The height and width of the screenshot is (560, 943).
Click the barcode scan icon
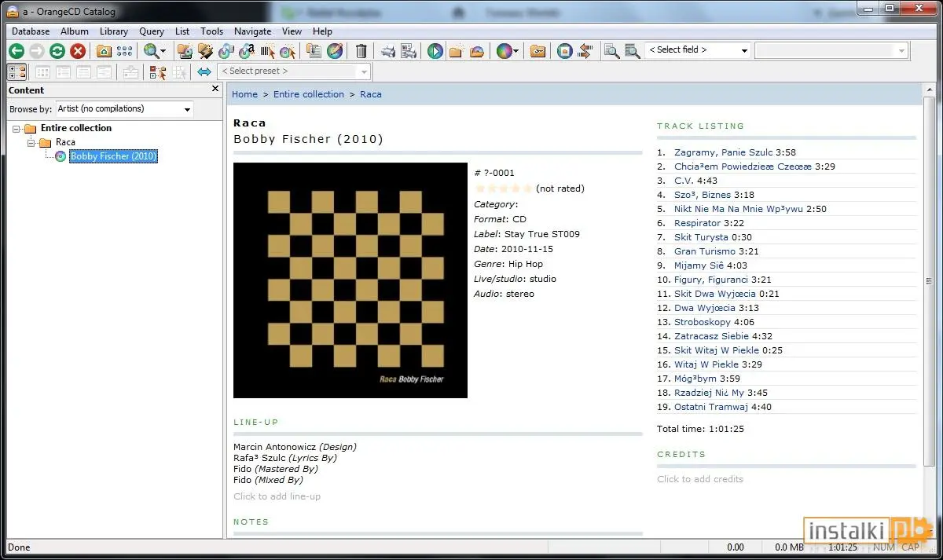pos(267,51)
